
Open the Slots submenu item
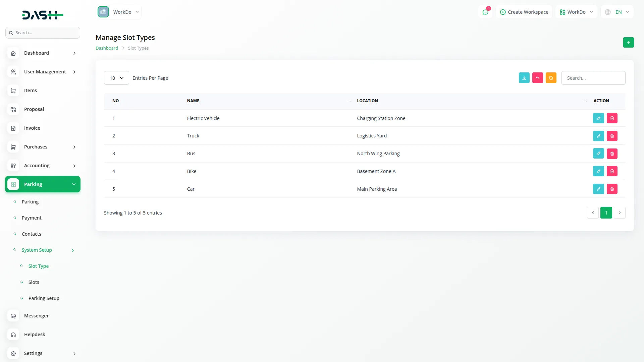point(34,282)
